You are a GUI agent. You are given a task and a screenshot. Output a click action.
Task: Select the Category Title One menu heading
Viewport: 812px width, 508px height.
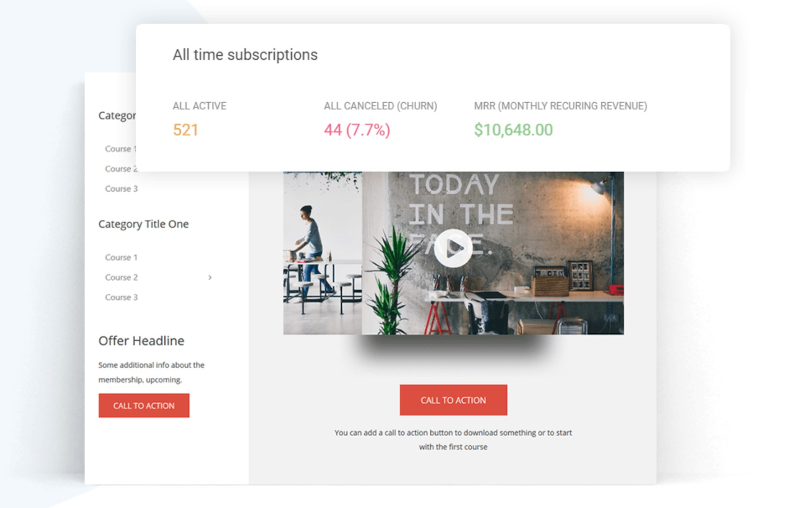(x=142, y=224)
